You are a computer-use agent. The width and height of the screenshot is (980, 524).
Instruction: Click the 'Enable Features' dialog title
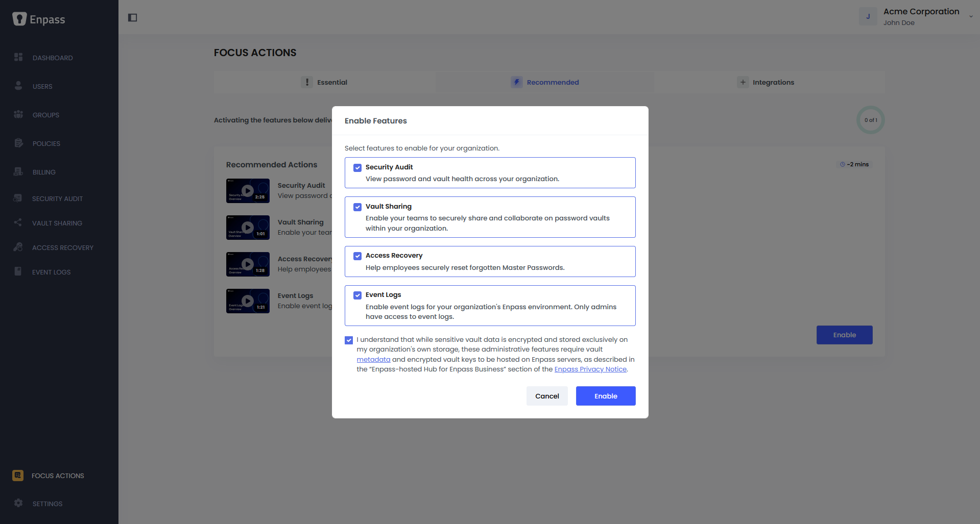[x=376, y=121]
